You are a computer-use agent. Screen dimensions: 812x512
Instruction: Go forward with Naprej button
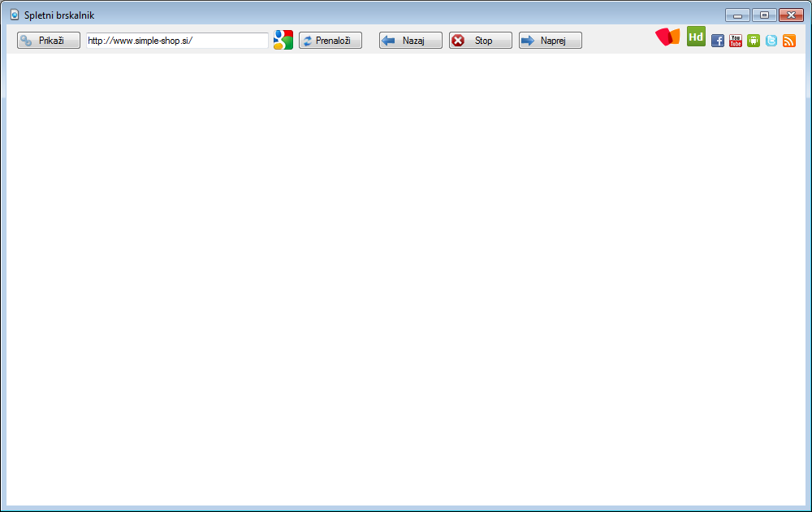pos(551,41)
